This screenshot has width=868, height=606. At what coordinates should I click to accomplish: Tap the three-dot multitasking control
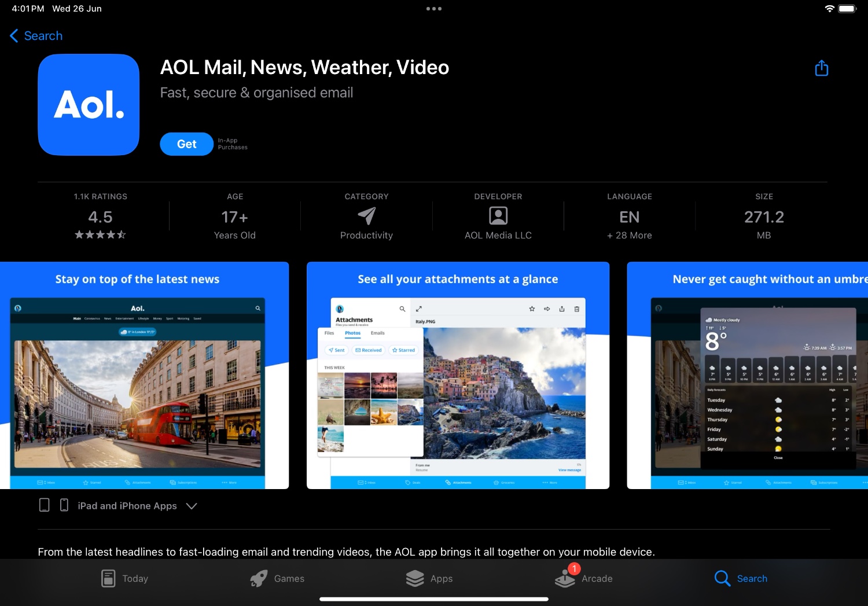pyautogui.click(x=434, y=9)
